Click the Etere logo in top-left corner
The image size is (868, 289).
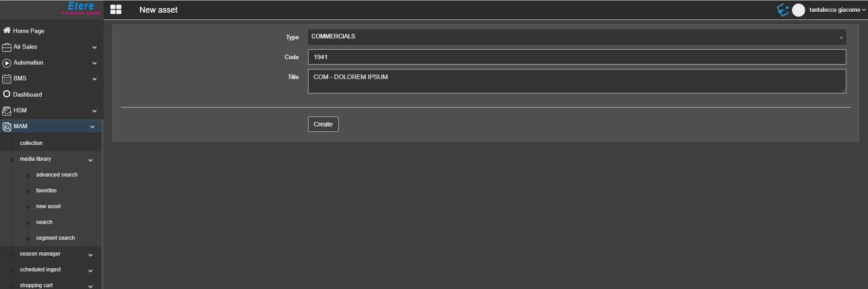(x=81, y=8)
